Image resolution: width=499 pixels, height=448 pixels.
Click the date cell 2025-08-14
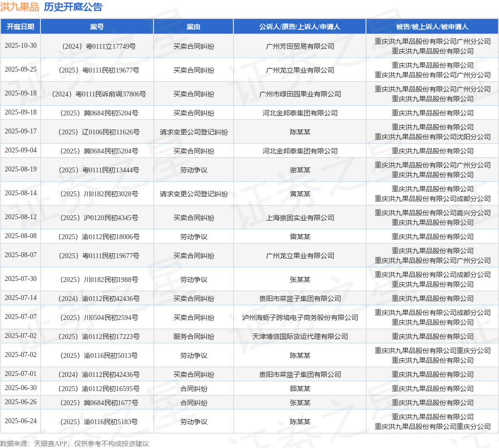tap(20, 193)
